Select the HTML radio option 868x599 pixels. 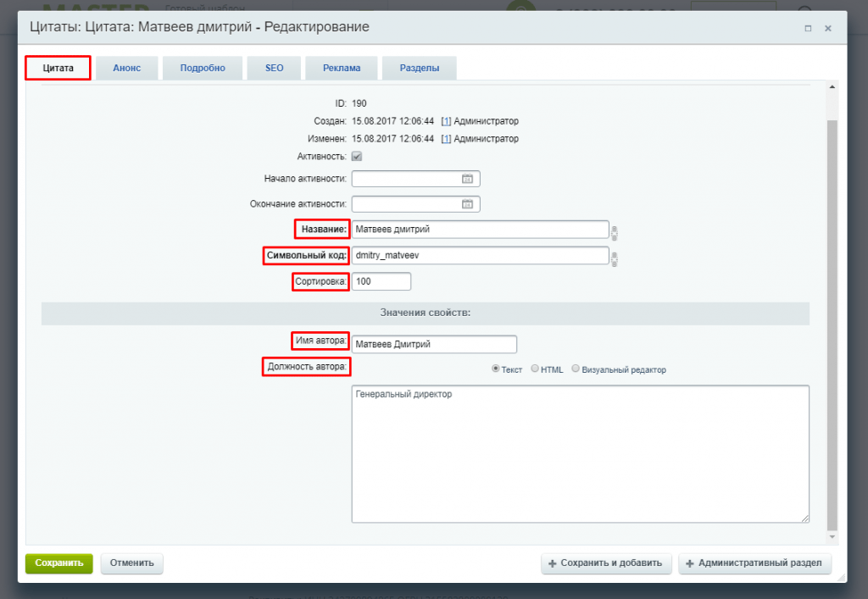tap(535, 369)
